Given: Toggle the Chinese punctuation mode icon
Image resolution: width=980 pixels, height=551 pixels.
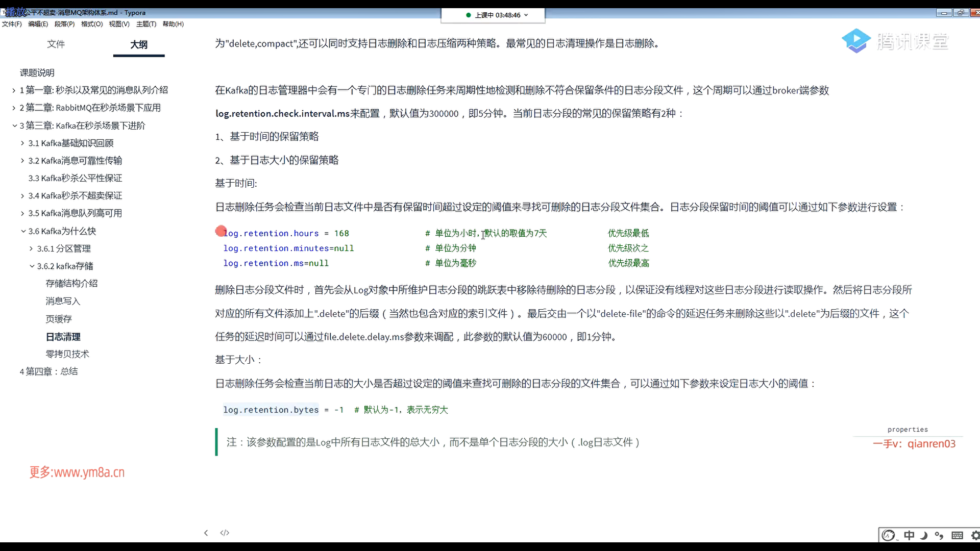Looking at the screenshot, I should pos(939,535).
